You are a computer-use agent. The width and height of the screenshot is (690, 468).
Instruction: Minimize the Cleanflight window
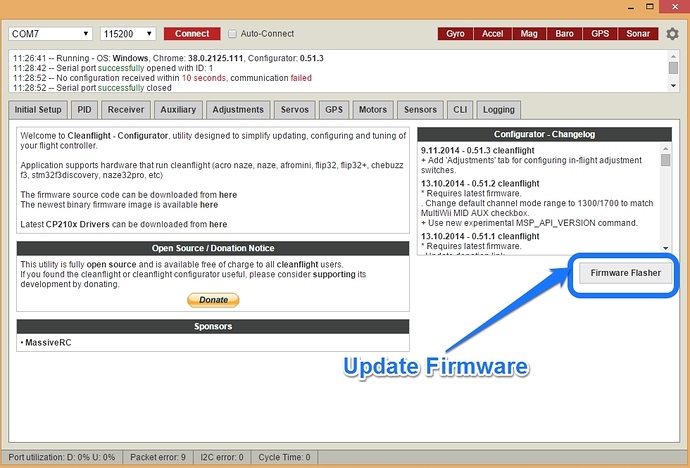[x=631, y=7]
